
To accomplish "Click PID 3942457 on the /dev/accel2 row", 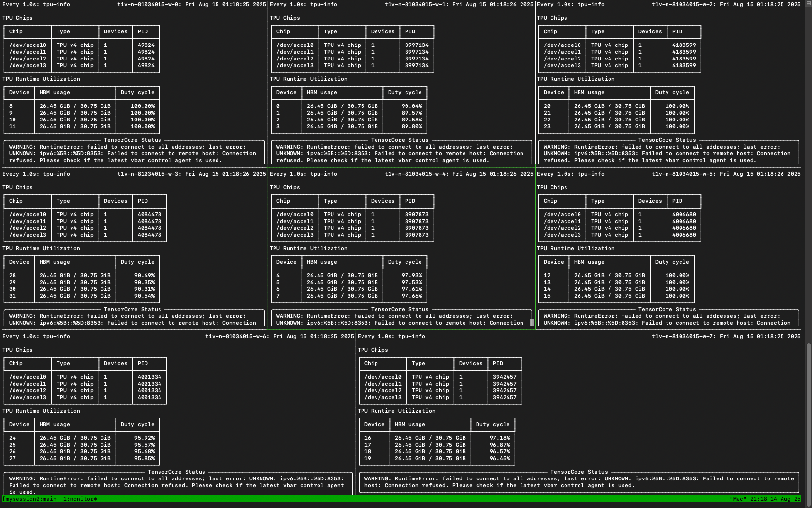I will coord(505,390).
